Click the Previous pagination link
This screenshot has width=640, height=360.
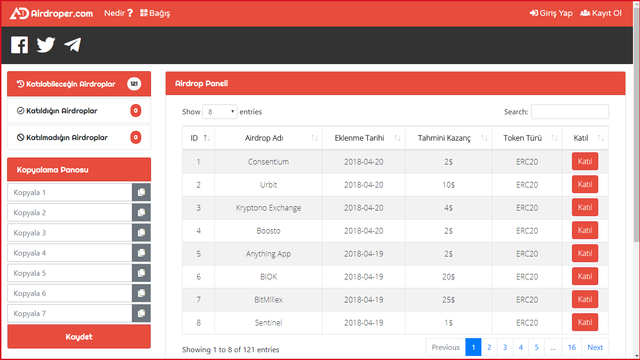point(445,347)
